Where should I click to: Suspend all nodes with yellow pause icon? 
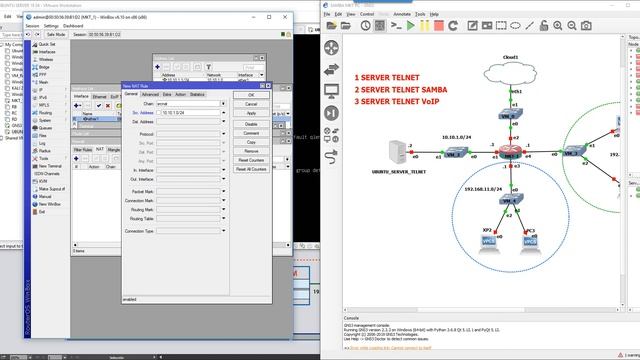click(x=424, y=26)
